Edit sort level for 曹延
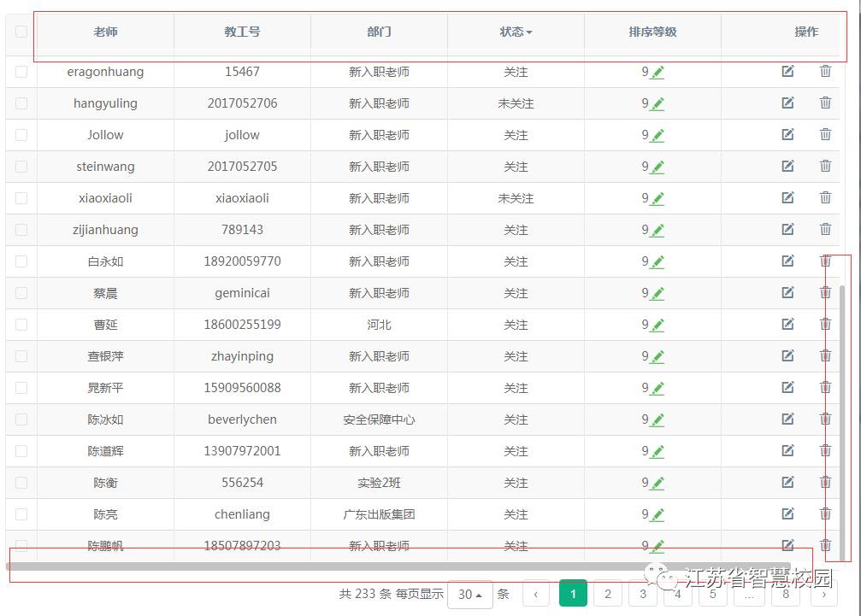This screenshot has width=861, height=616. click(x=658, y=325)
